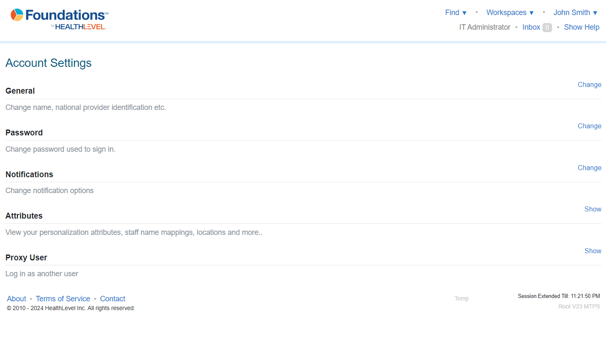The height and width of the screenshot is (364, 606).
Task: Click Show Help in the header
Action: click(x=581, y=27)
